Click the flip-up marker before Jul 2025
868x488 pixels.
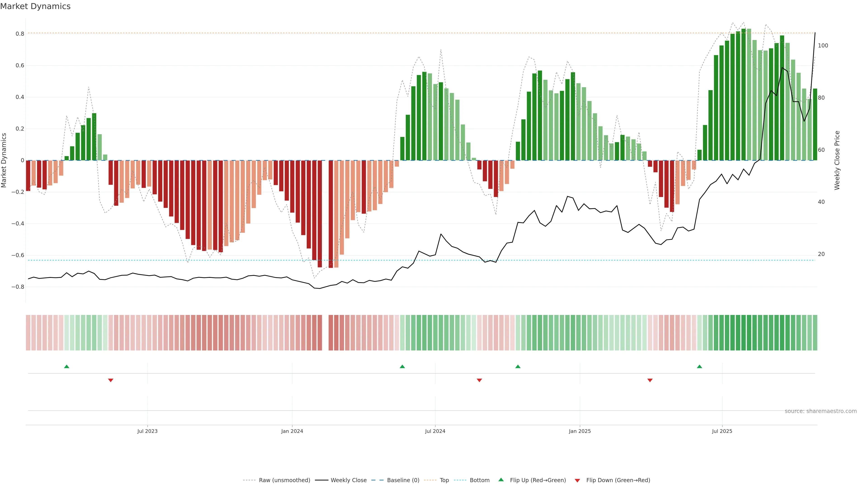(700, 366)
